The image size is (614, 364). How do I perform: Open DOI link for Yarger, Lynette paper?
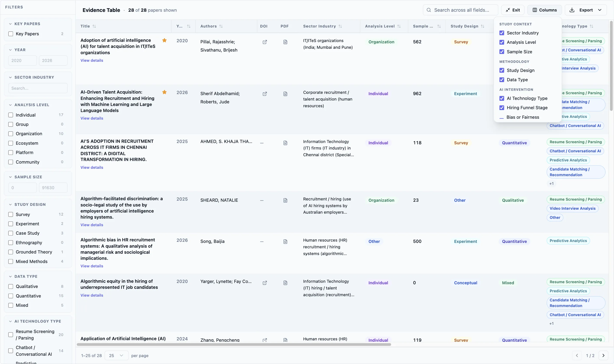(x=264, y=283)
